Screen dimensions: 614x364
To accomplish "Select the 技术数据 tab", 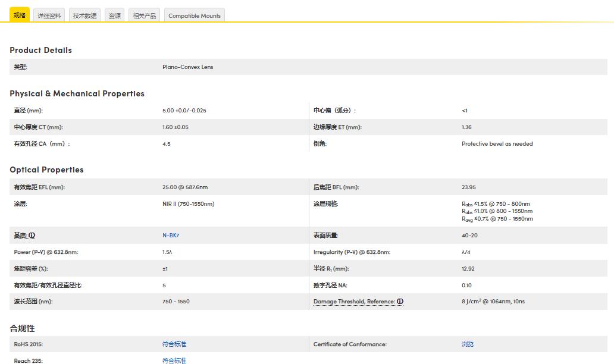I will 84,16.
